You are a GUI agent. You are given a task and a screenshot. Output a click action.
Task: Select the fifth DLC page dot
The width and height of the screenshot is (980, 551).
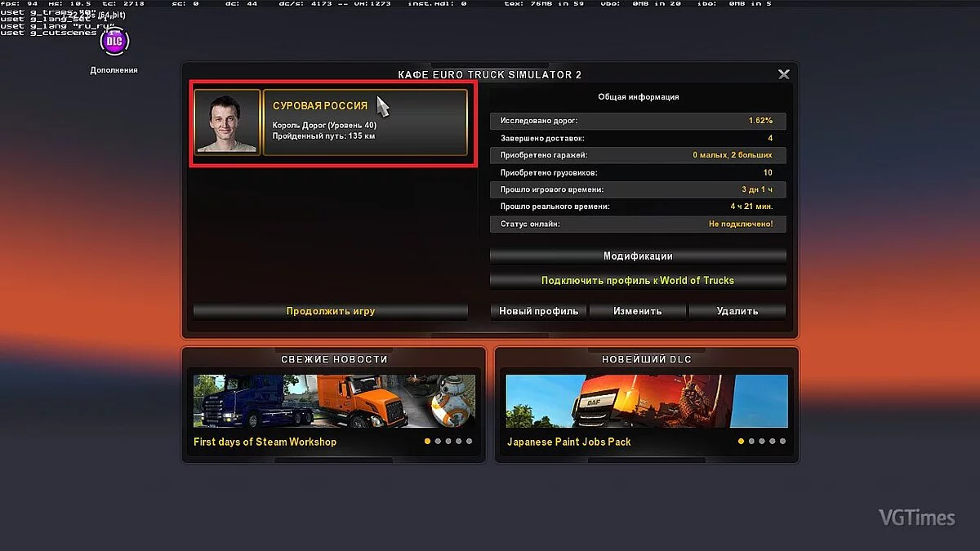[782, 442]
